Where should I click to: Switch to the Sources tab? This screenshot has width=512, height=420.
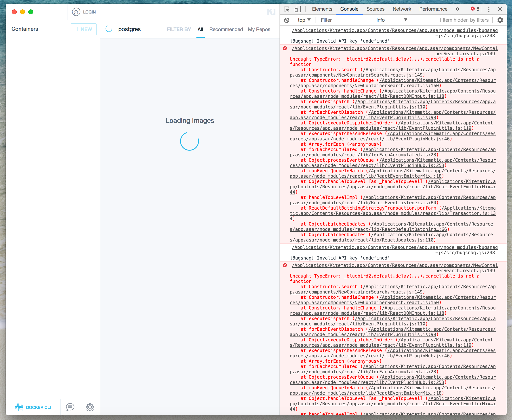pos(375,9)
